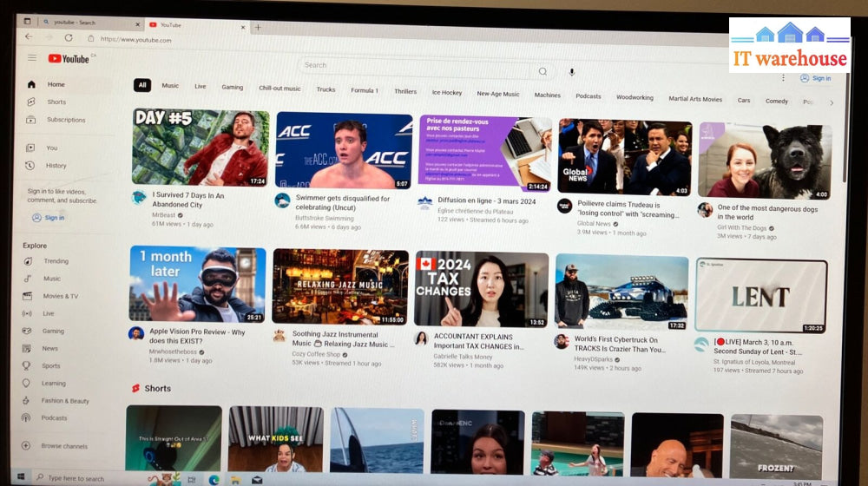The width and height of the screenshot is (868, 486).
Task: Click inside the YouTube search field
Action: click(417, 66)
